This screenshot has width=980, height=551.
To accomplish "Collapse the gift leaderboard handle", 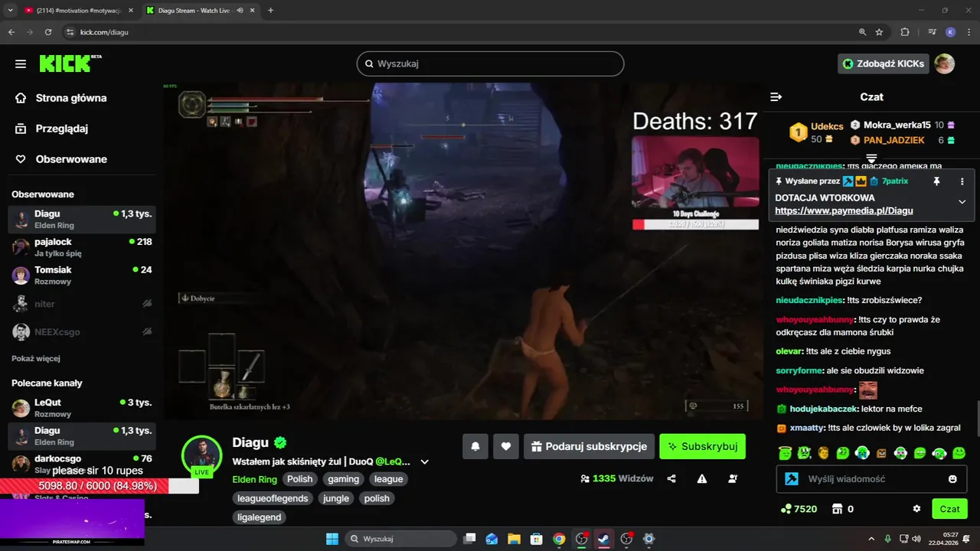I will point(871,158).
